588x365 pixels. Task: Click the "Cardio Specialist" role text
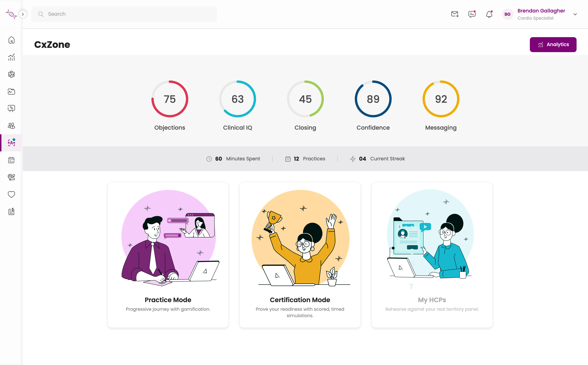click(535, 18)
